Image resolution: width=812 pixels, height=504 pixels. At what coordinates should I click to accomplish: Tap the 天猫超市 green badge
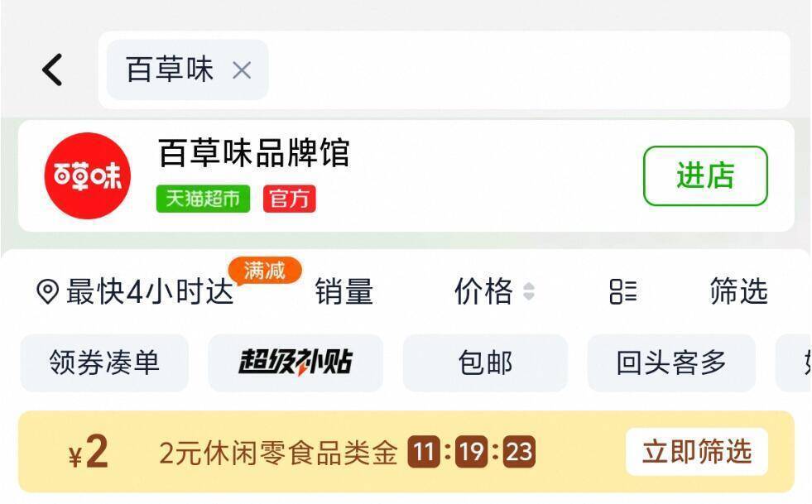(x=203, y=199)
